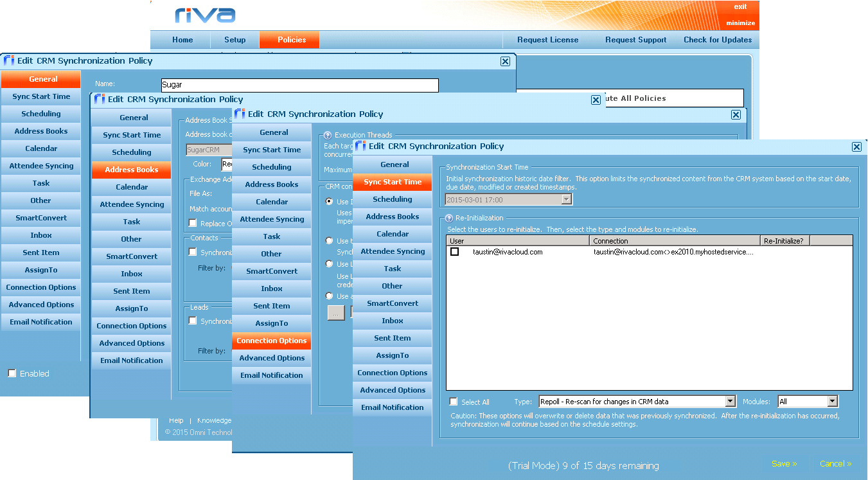Click the Riva icon on frontmost dialog title bar
The height and width of the screenshot is (480, 868).
tap(362, 146)
